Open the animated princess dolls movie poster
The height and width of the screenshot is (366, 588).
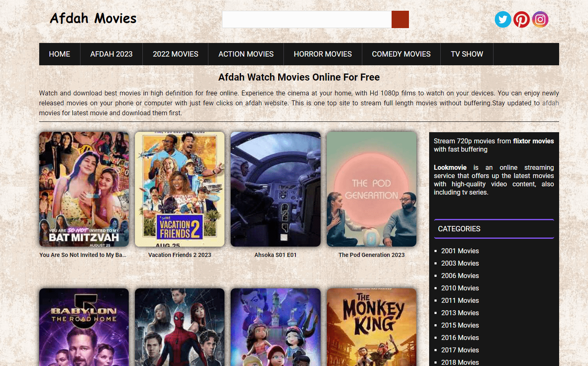276,327
